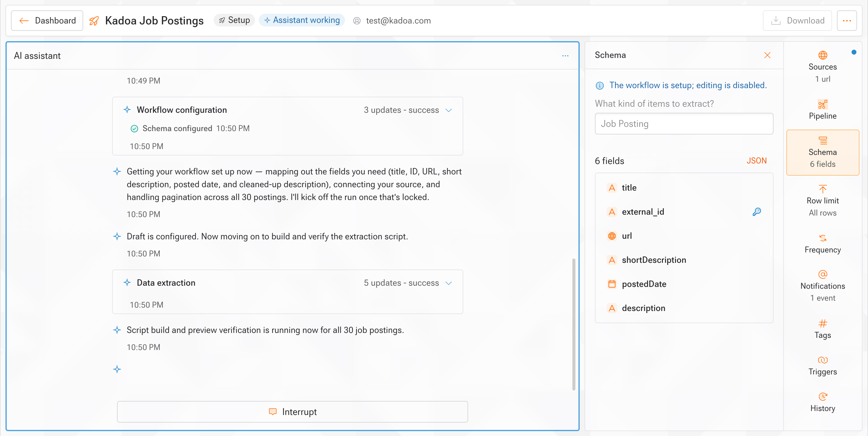868x436 pixels.
Task: Click the Workflow configuration sparkle icon
Action: click(127, 109)
